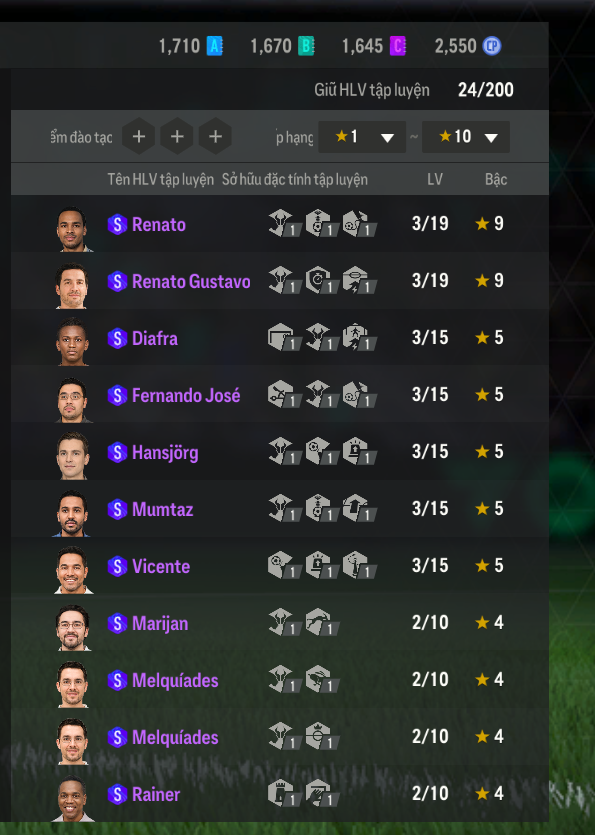Click the green B training book icon
The height and width of the screenshot is (835, 595).
point(306,46)
